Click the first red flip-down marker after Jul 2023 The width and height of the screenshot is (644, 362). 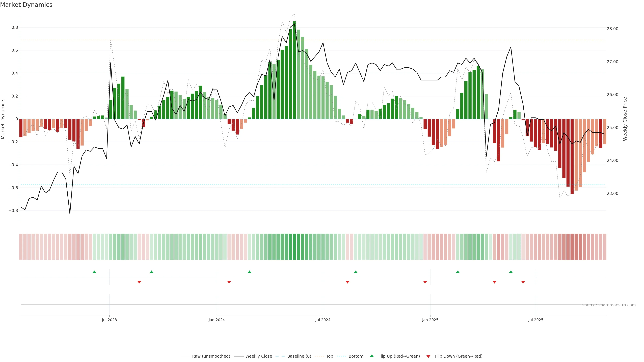pos(139,282)
